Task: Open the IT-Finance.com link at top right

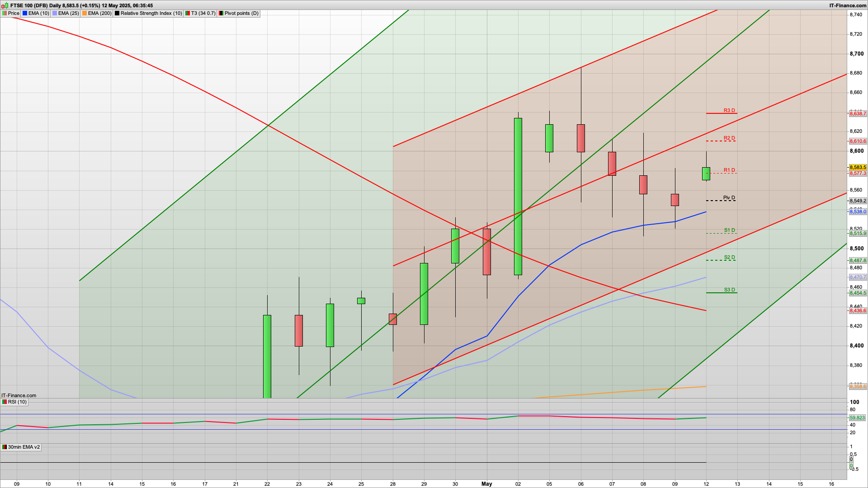Action: click(x=848, y=5)
